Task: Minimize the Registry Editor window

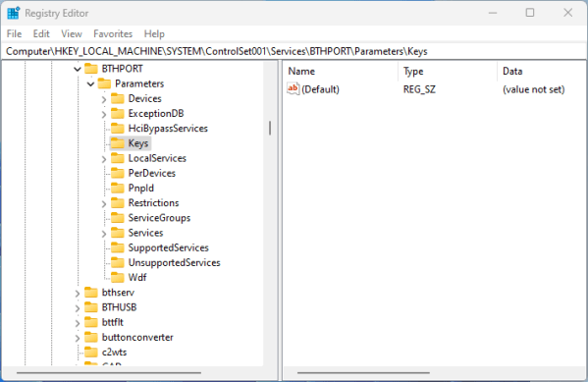Action: pyautogui.click(x=493, y=13)
